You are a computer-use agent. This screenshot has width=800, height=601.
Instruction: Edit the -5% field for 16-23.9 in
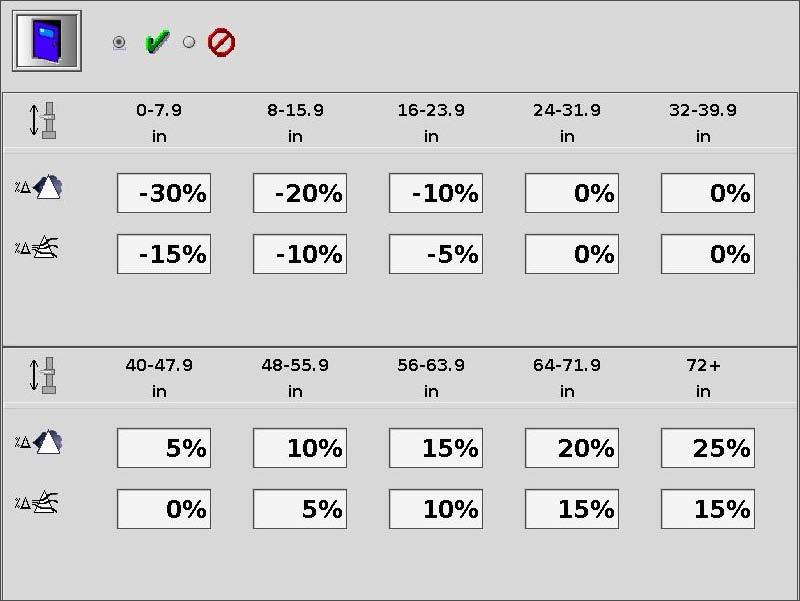(x=436, y=254)
